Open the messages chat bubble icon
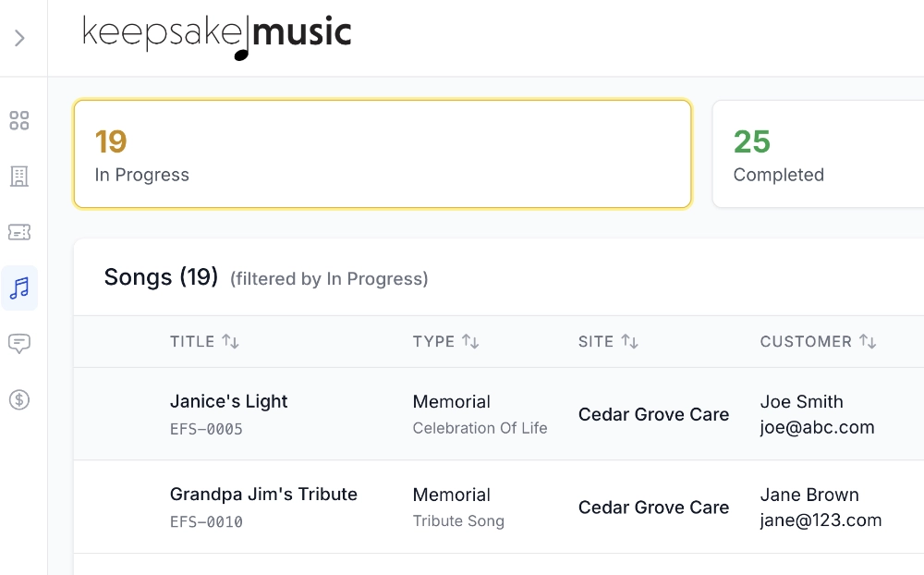 19,344
